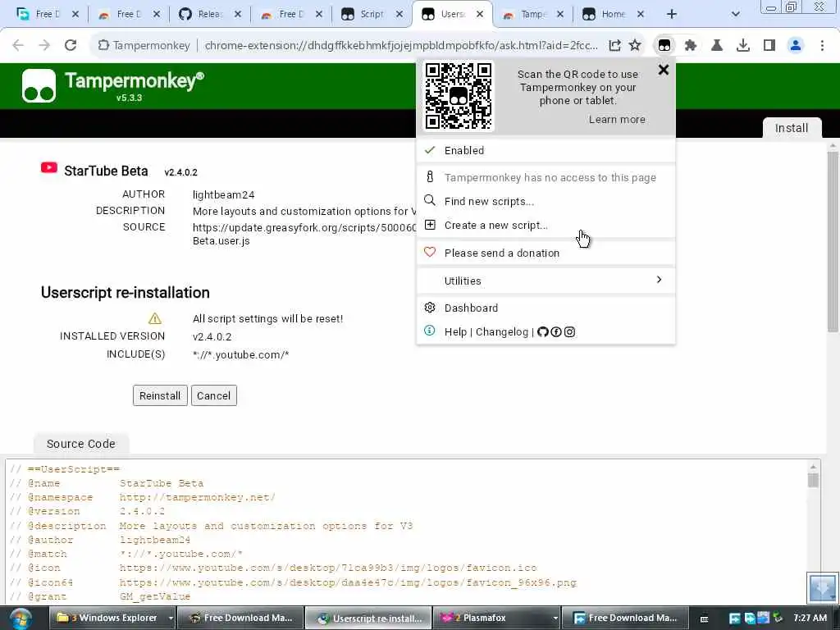Open the Chrome three-dot menu
The image size is (840, 630).
click(822, 46)
